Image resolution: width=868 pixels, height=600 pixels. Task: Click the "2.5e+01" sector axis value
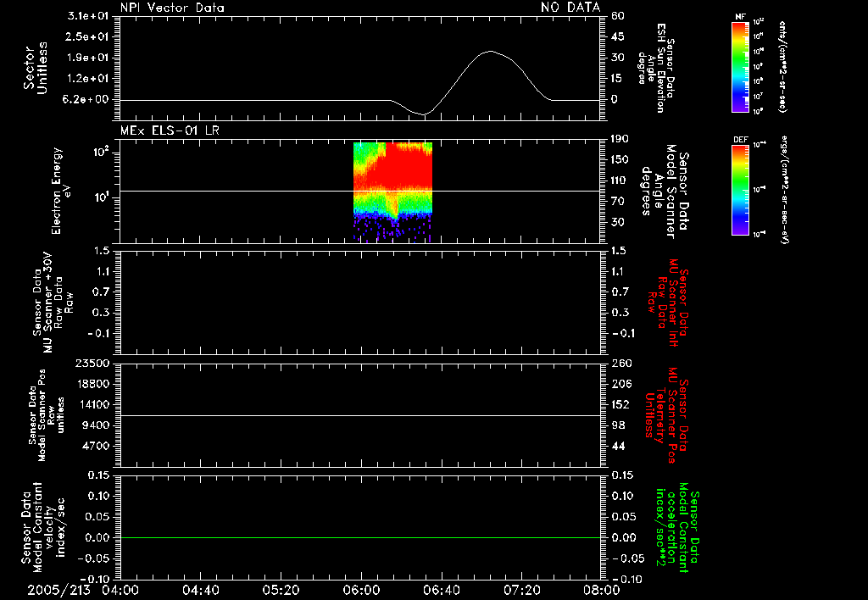pos(88,36)
